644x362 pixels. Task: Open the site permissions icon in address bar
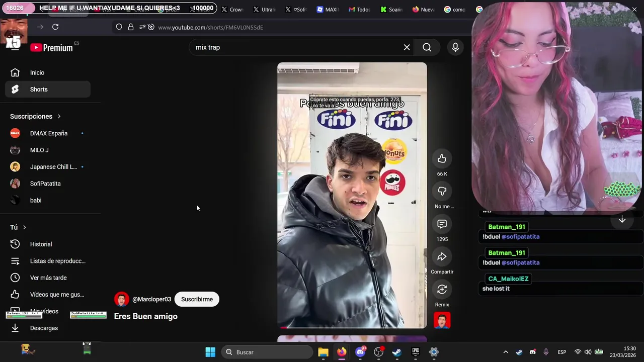[142, 27]
